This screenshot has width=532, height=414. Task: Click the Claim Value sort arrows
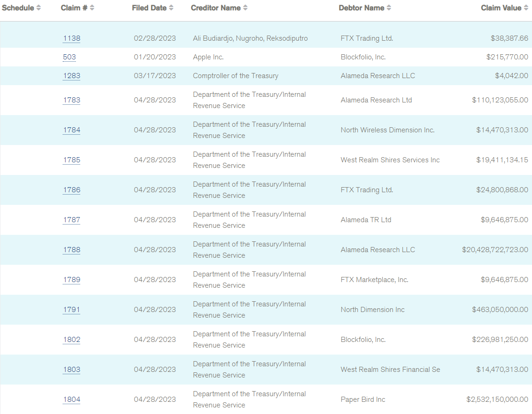coord(526,8)
